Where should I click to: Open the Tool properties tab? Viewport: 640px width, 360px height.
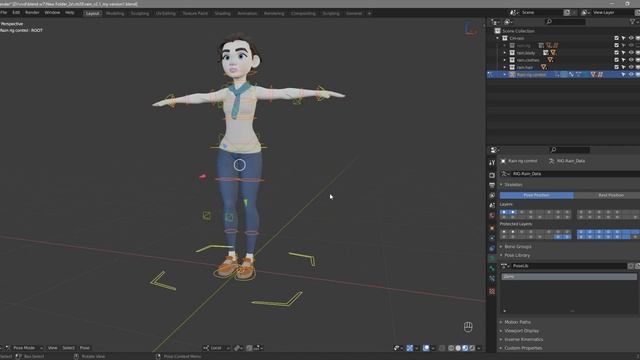pos(492,162)
